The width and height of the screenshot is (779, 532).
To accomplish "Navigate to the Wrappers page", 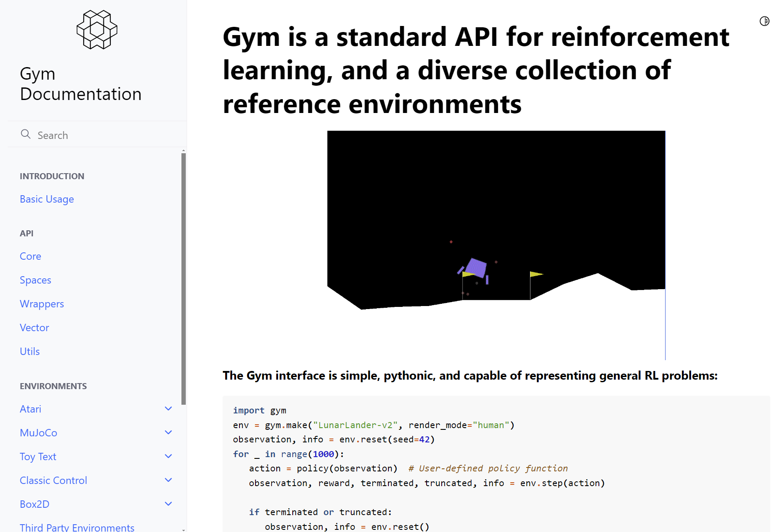I will point(42,304).
